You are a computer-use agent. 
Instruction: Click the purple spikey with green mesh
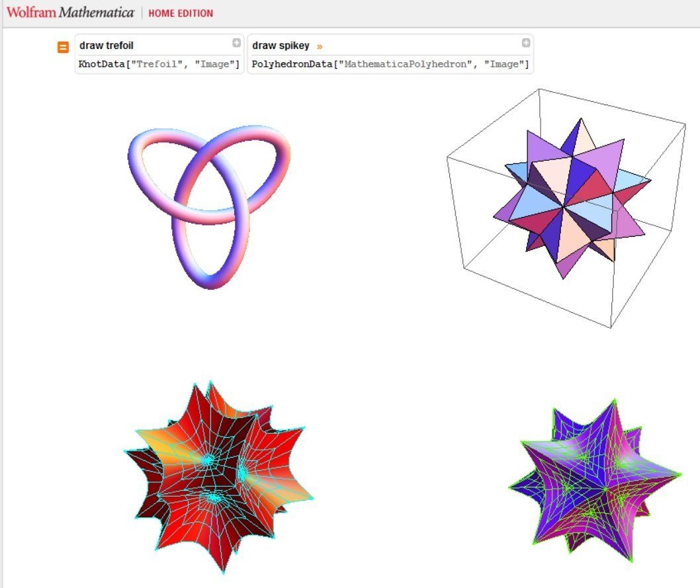tap(595, 480)
